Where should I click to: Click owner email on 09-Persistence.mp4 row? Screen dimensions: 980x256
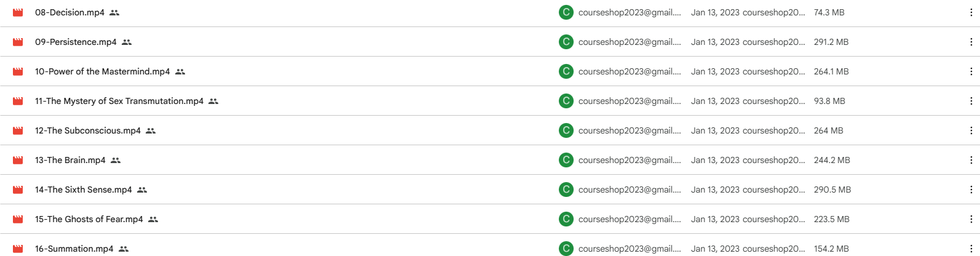[x=629, y=42]
